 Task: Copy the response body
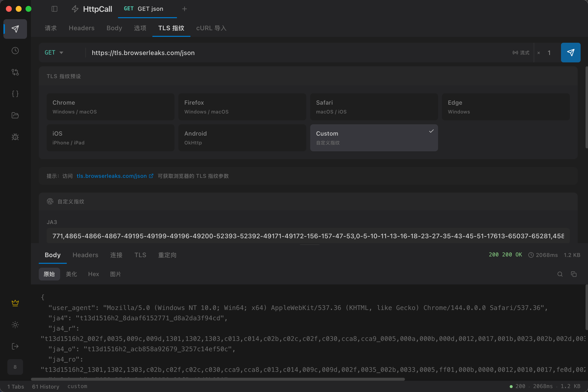coord(574,274)
